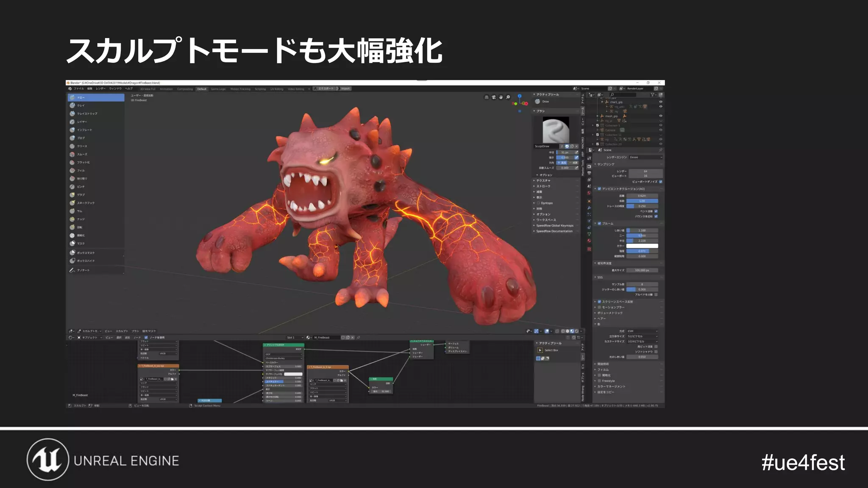868x488 pixels.
Task: Expand the カラーマネージメント panel
Action: [629, 386]
